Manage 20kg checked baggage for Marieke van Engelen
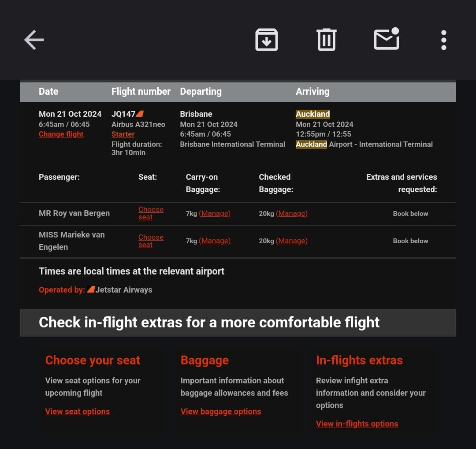Image resolution: width=476 pixels, height=449 pixels. pyautogui.click(x=292, y=241)
